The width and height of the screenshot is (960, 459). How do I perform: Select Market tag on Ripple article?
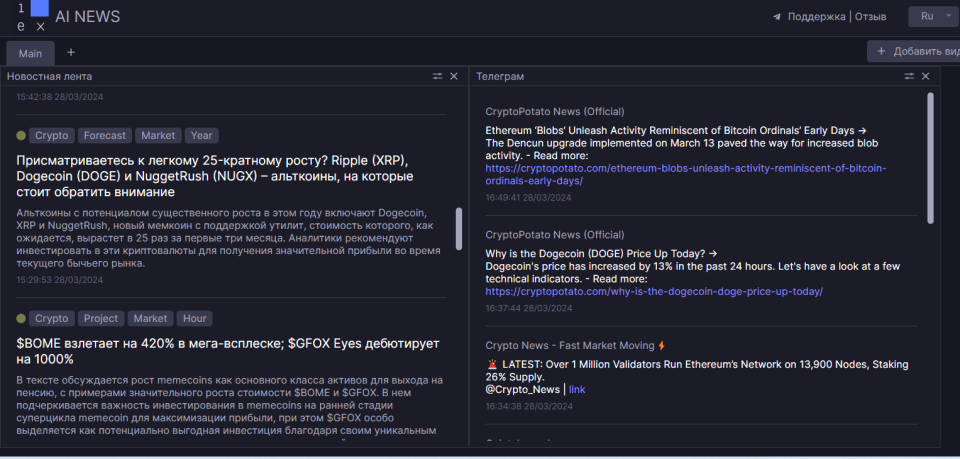click(x=159, y=135)
